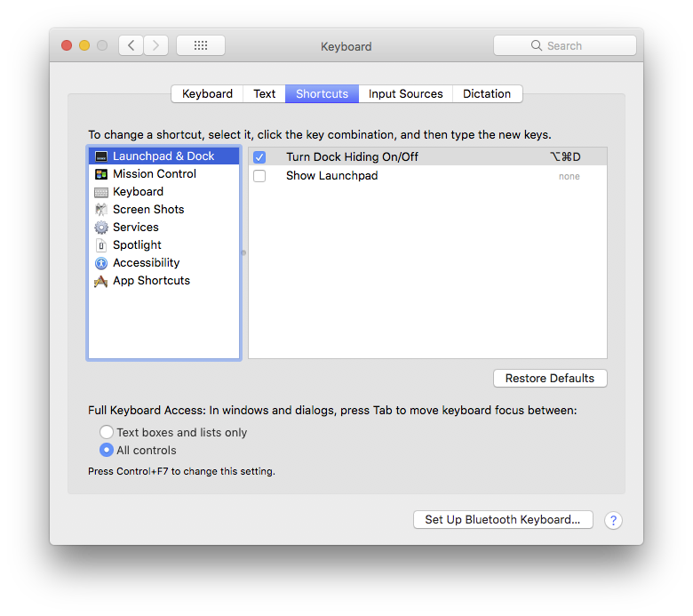This screenshot has height=616, width=693.
Task: Enable the Show Launchpad checkbox
Action: (259, 176)
